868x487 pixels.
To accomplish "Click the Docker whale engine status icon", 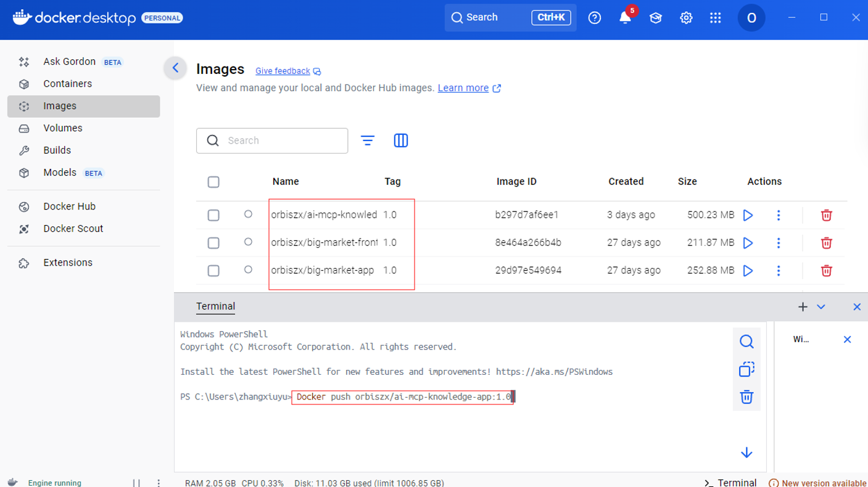I will (12, 483).
